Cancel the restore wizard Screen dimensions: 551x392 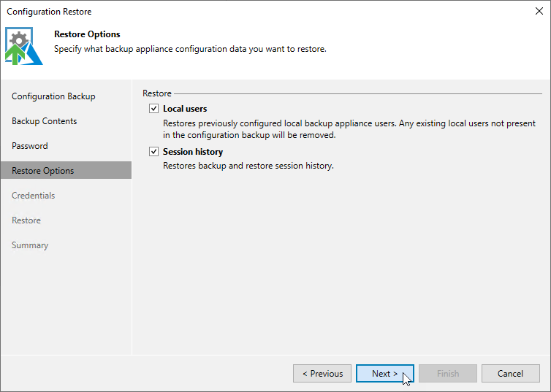pos(511,374)
